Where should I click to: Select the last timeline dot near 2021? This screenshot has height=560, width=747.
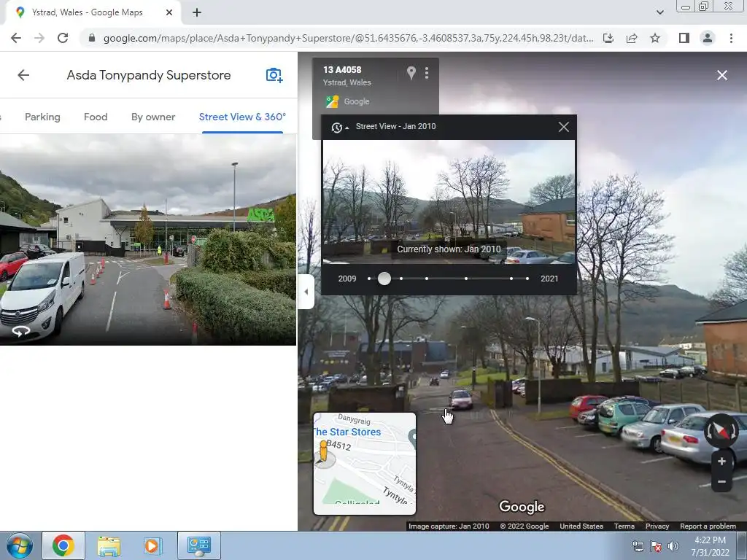(x=527, y=279)
